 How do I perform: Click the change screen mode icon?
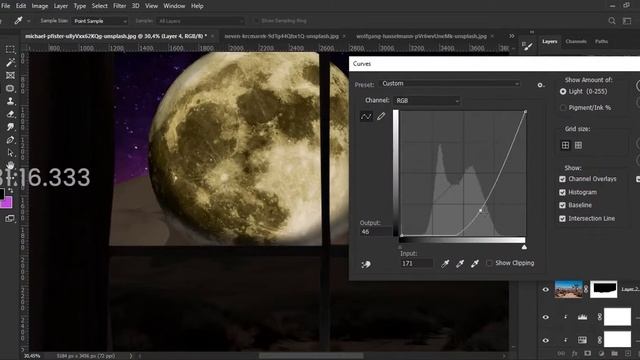(10, 219)
